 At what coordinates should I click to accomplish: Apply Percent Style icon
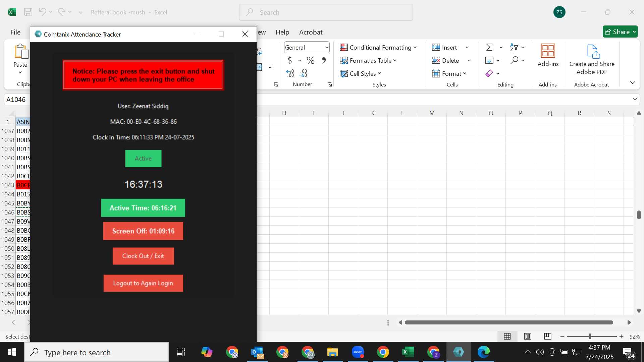[x=311, y=60]
